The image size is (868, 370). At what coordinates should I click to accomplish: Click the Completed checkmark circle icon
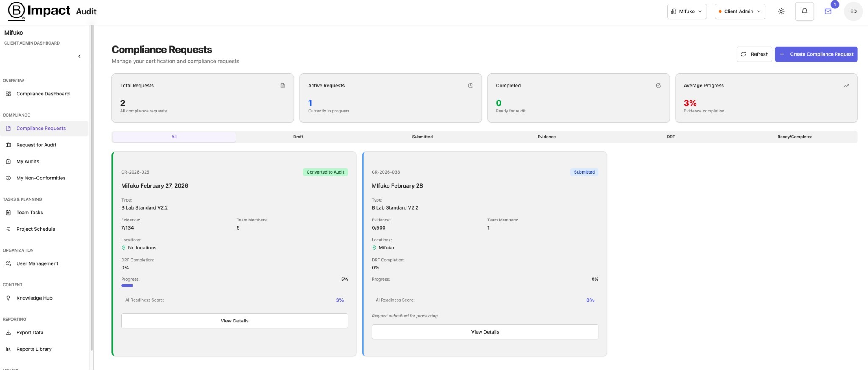(658, 85)
